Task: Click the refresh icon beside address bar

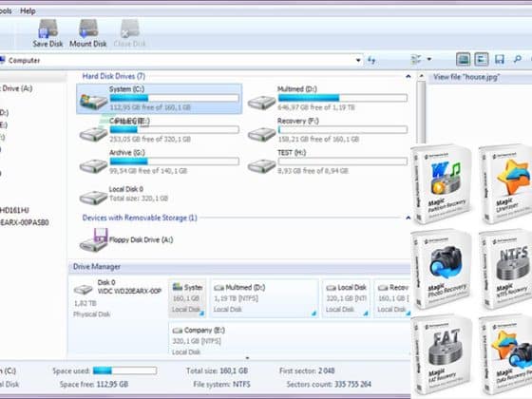Action: pyautogui.click(x=371, y=61)
